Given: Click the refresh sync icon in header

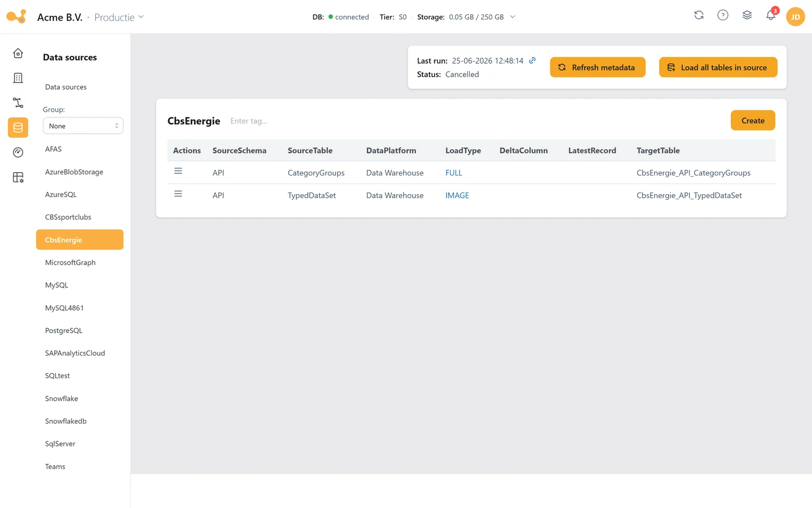Looking at the screenshot, I should 699,15.
